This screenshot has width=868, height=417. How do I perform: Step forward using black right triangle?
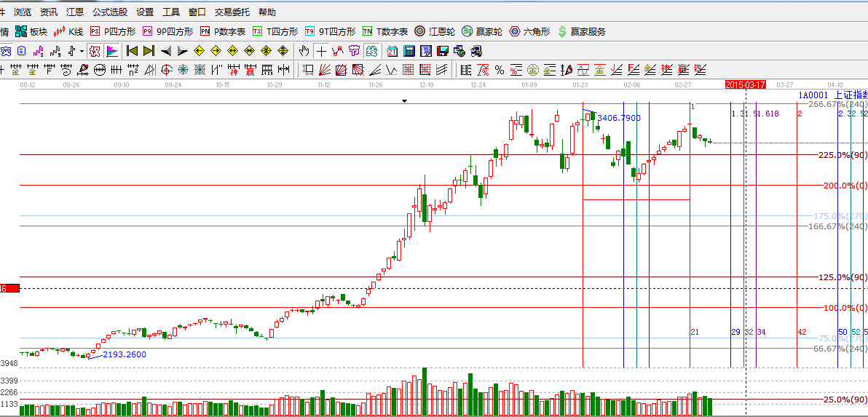coord(182,51)
